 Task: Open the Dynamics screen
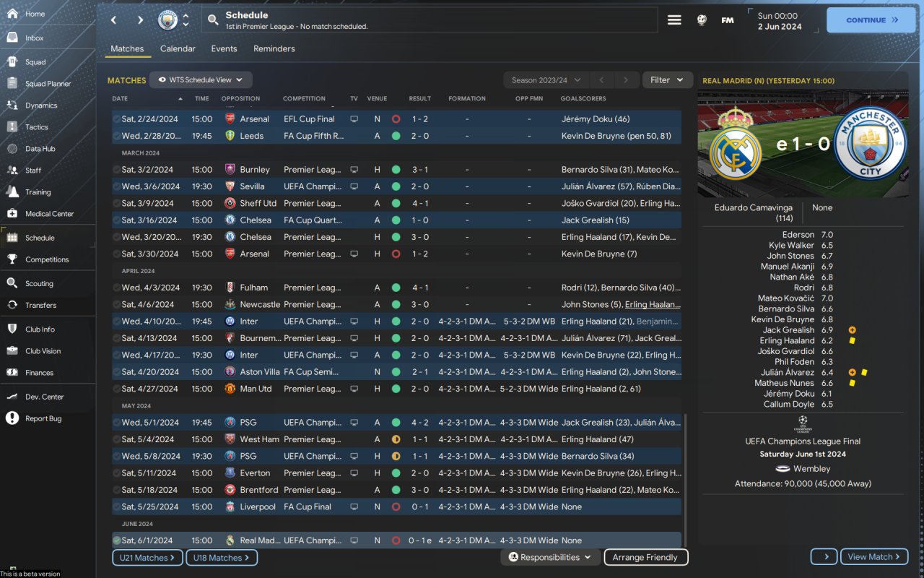[48, 105]
